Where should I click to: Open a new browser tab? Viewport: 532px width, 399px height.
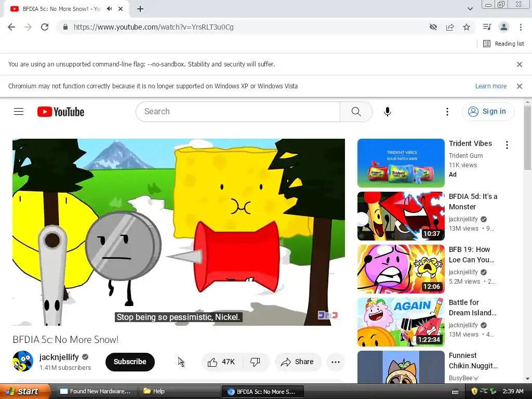pos(140,9)
